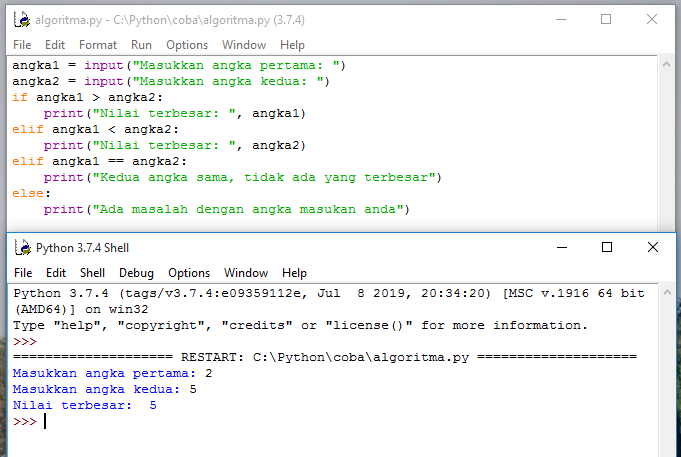The height and width of the screenshot is (457, 681).
Task: Open Shell menu in Python Shell
Action: [x=92, y=273]
